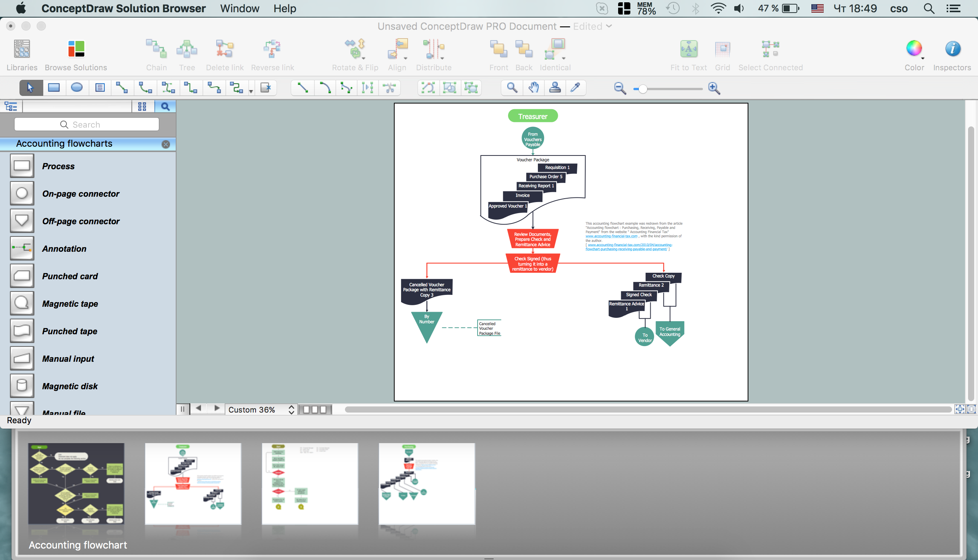Viewport: 978px width, 560px height.
Task: Switch library panel to grid view
Action: coord(142,107)
